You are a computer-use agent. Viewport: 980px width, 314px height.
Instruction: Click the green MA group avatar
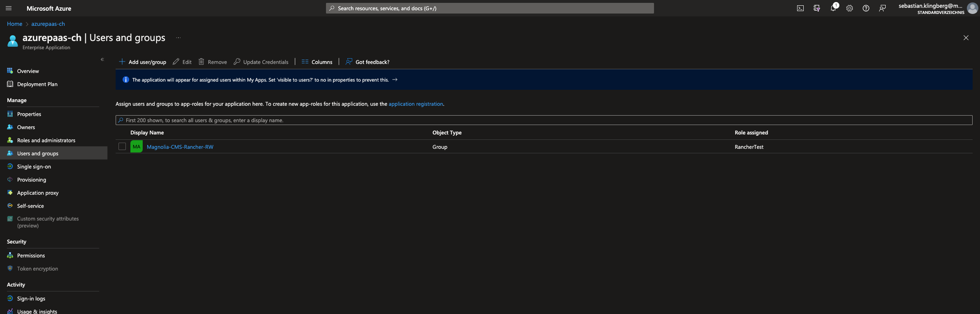click(137, 146)
